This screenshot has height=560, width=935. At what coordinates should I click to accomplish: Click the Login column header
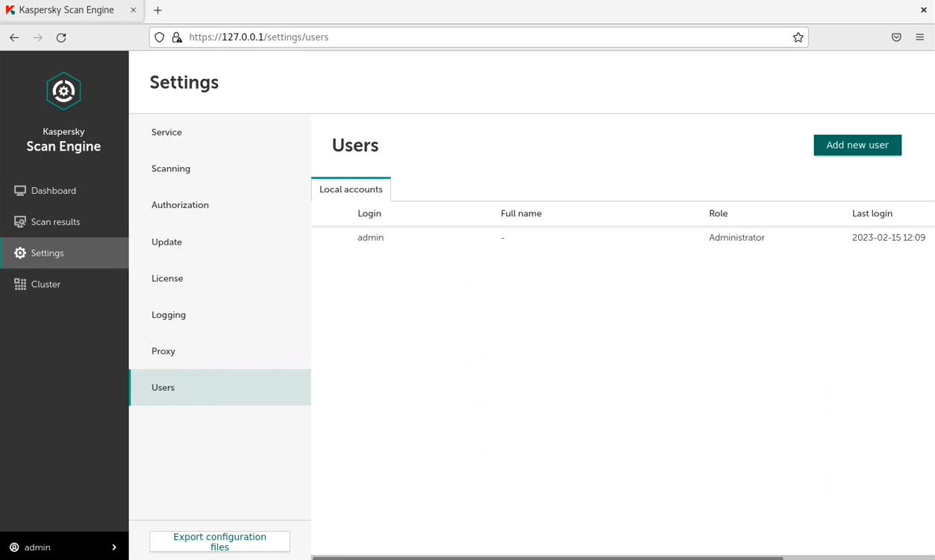click(369, 213)
